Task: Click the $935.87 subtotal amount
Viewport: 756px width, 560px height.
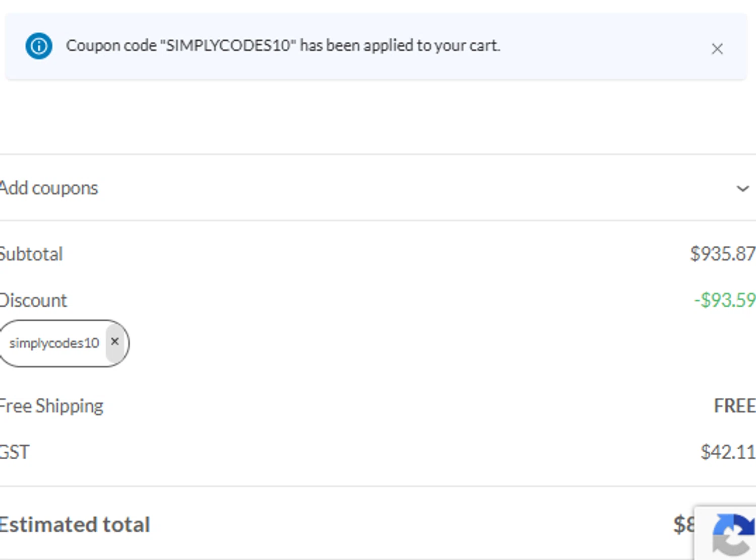Action: point(722,254)
